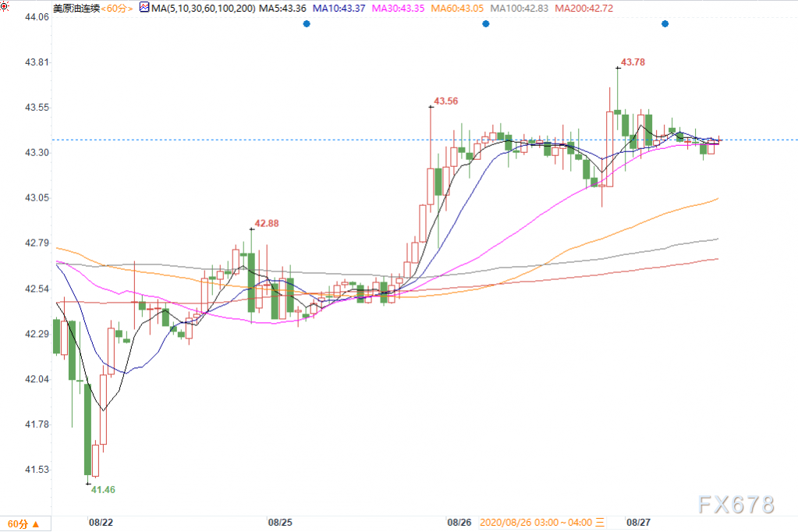Click the 美原油连续 instrument title
The width and height of the screenshot is (798, 532).
click(76, 8)
